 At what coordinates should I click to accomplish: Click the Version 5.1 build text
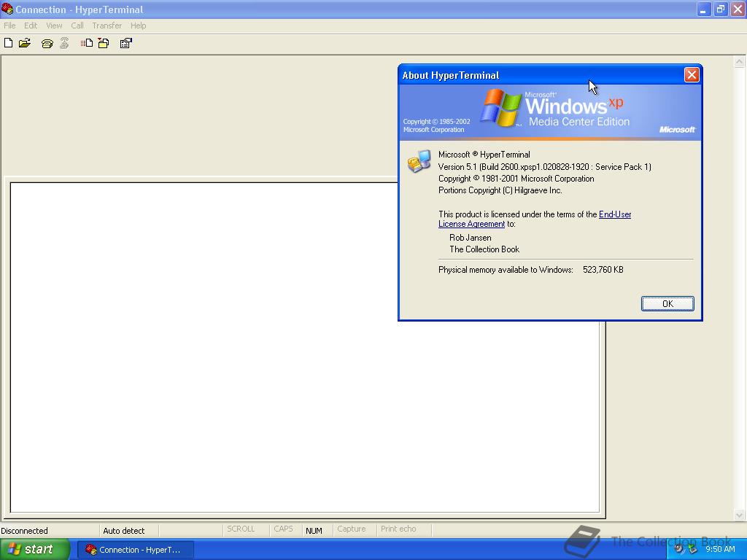(544, 167)
